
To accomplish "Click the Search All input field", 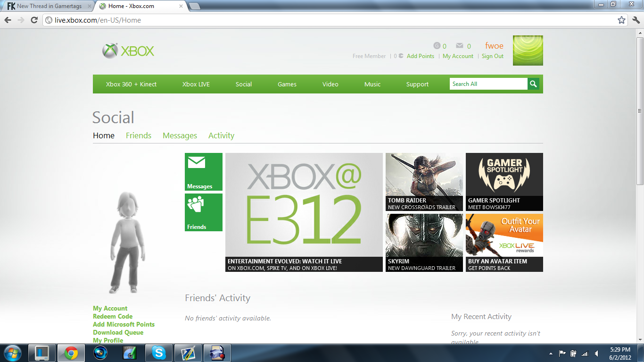I will click(x=488, y=84).
